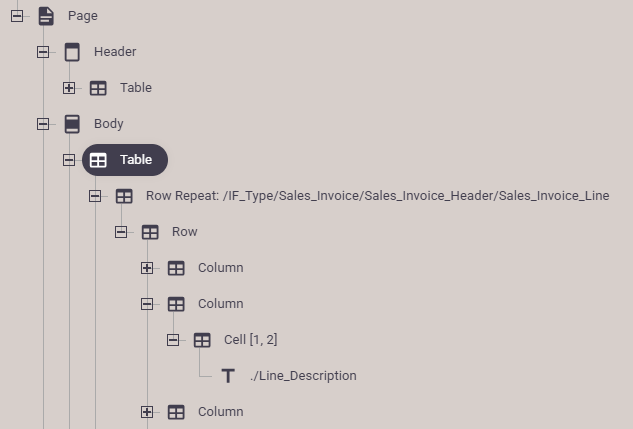Collapse the selected Table in Body

coord(69,160)
